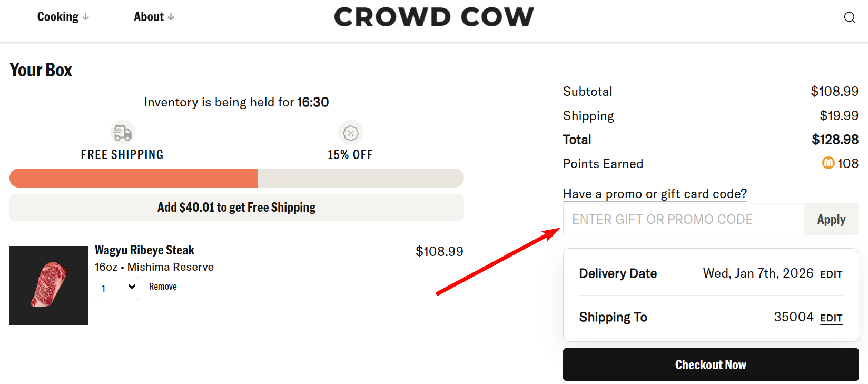
Task: Click the Apply button for promo code
Action: 831,219
